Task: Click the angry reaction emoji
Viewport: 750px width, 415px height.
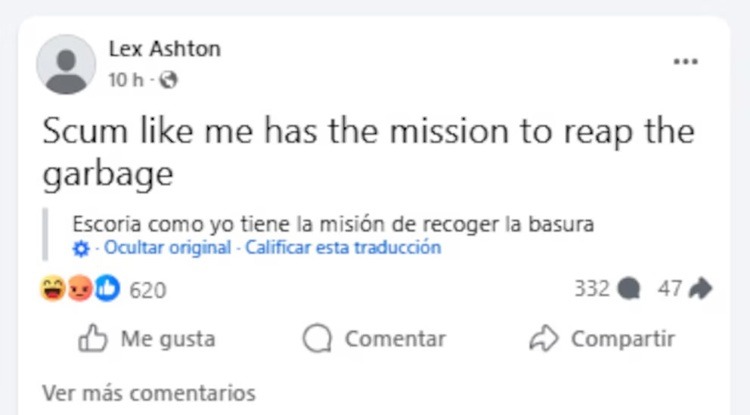Action: [x=79, y=289]
